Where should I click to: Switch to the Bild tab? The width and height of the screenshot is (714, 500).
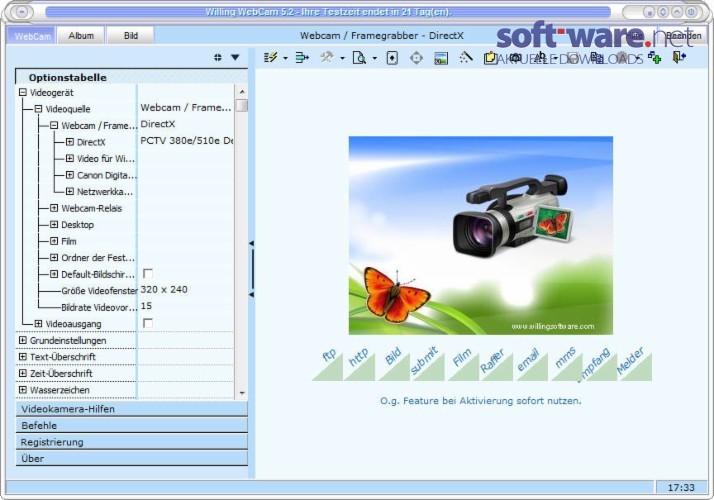click(x=131, y=36)
